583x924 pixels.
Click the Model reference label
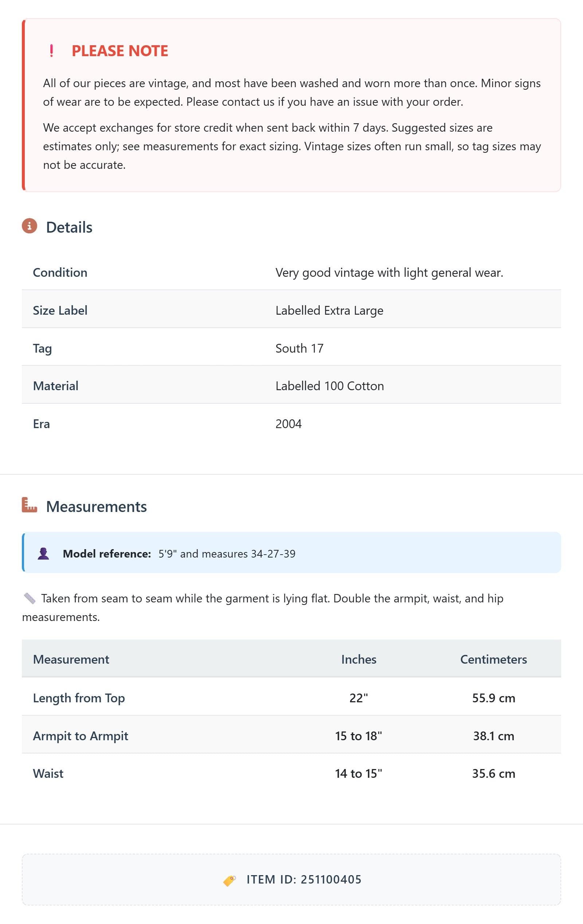click(107, 554)
